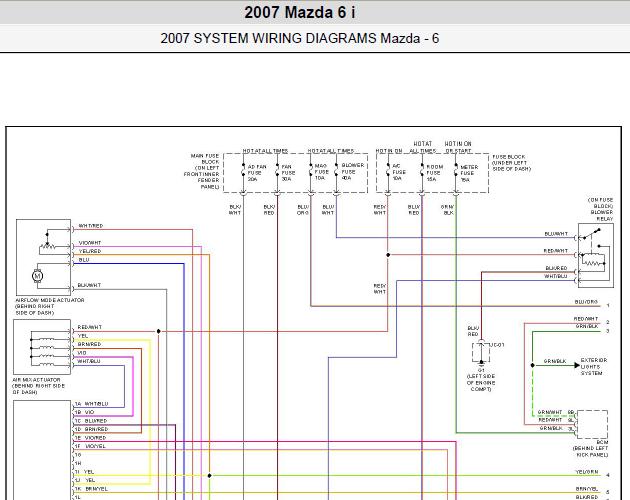The image size is (630, 500).
Task: Click the BLK/WHT wire label at airflow actuator
Action: tap(89, 285)
